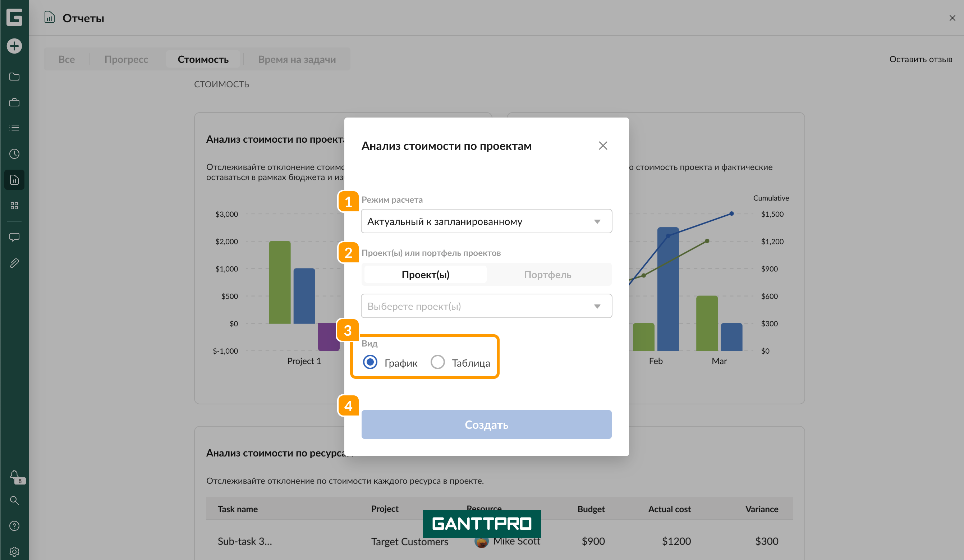
Task: Switch to the Время на задачи tab
Action: pyautogui.click(x=297, y=59)
